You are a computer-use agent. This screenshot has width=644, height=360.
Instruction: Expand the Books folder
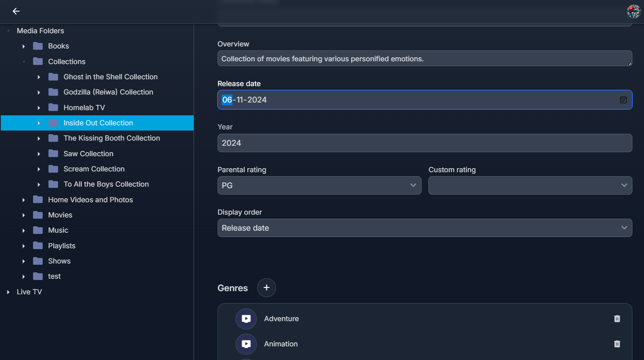click(24, 46)
